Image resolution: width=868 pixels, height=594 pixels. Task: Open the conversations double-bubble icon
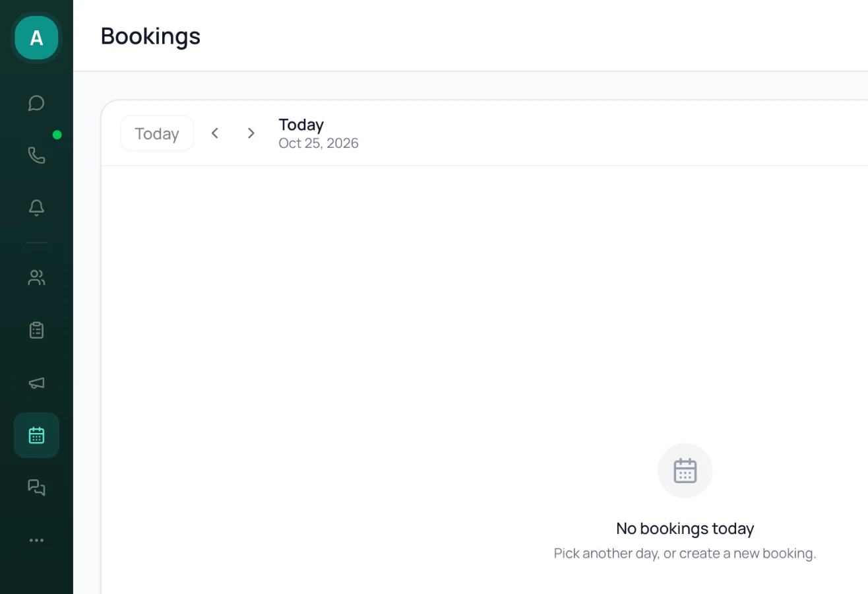click(36, 488)
